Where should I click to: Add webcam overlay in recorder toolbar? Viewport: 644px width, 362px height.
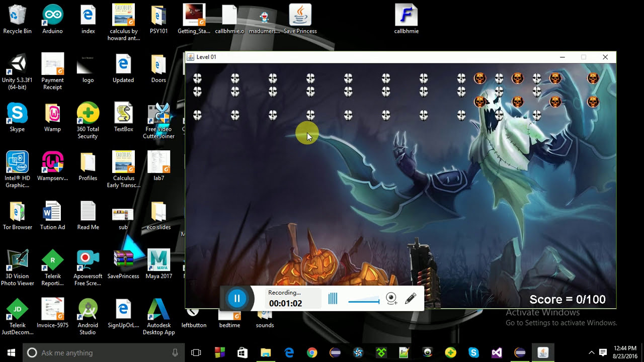[391, 299]
